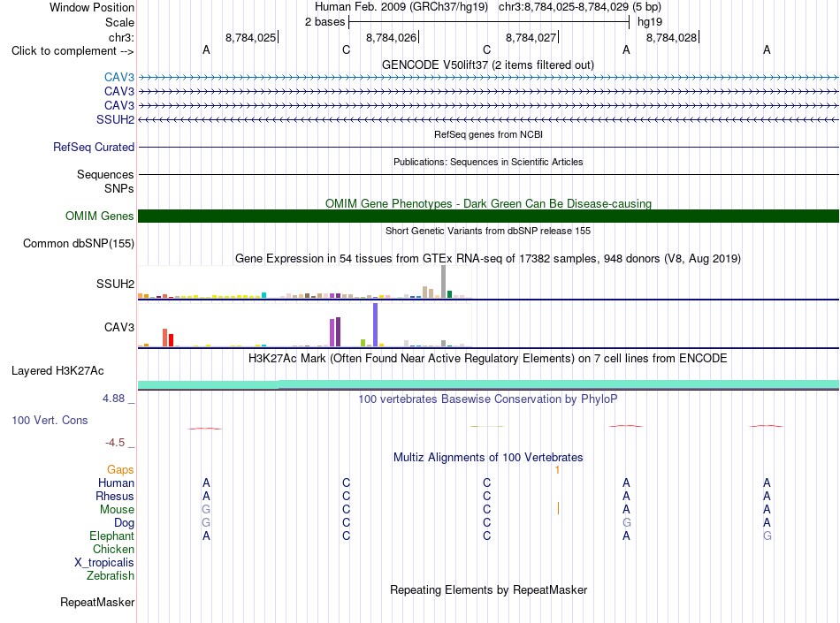The height and width of the screenshot is (623, 840).
Task: Click the hg19 label beside scale bar
Action: point(650,22)
